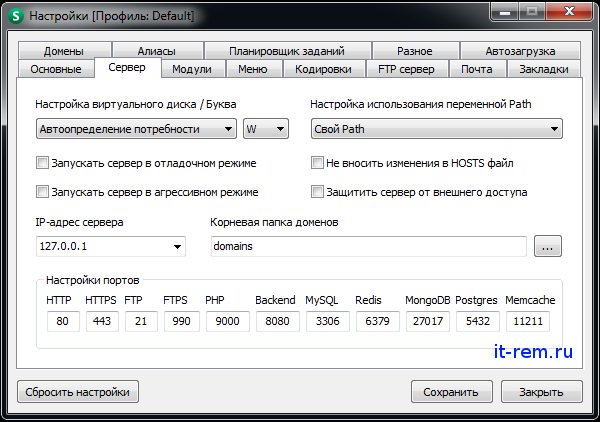Screen dimensions: 600x422
Task: Open the Планировщик заданий tab
Action: pyautogui.click(x=287, y=51)
